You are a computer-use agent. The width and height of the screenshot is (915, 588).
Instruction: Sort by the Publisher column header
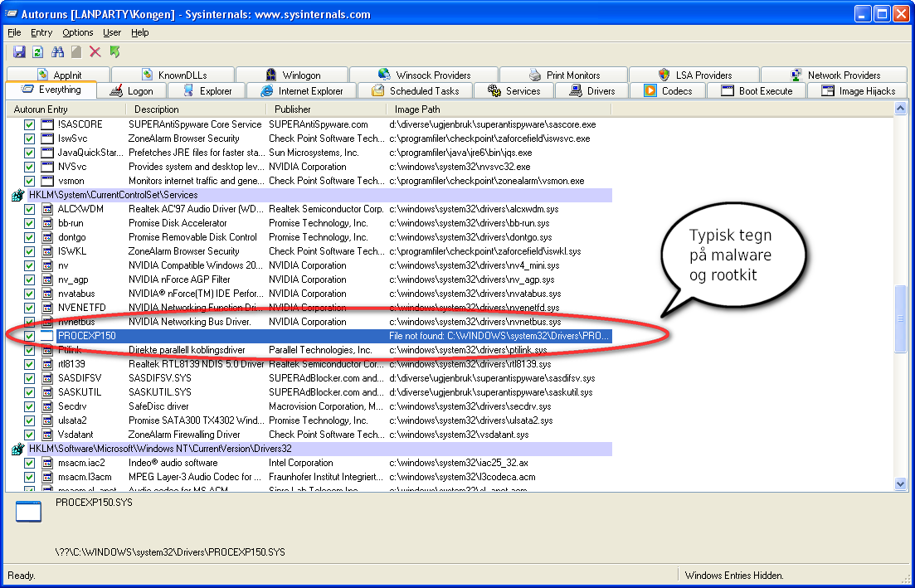click(326, 109)
